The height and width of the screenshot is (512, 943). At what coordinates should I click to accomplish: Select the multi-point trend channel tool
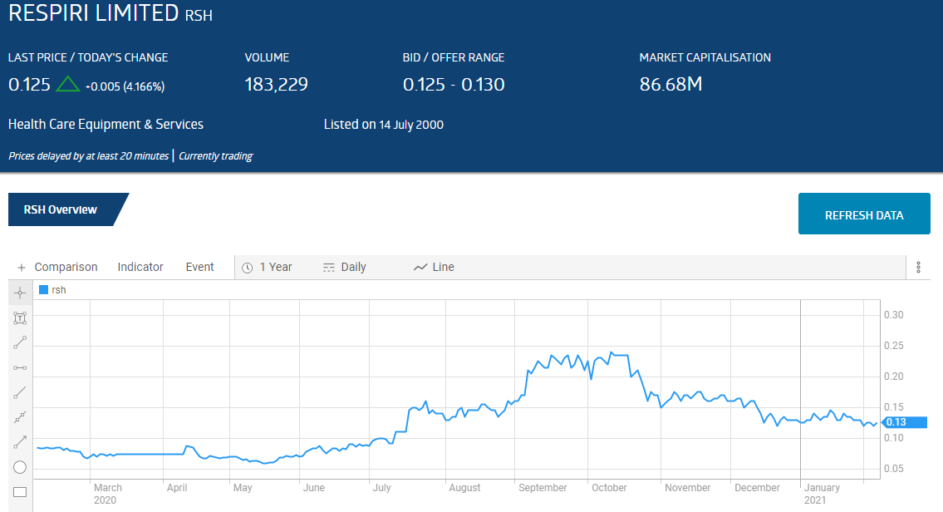[x=20, y=418]
